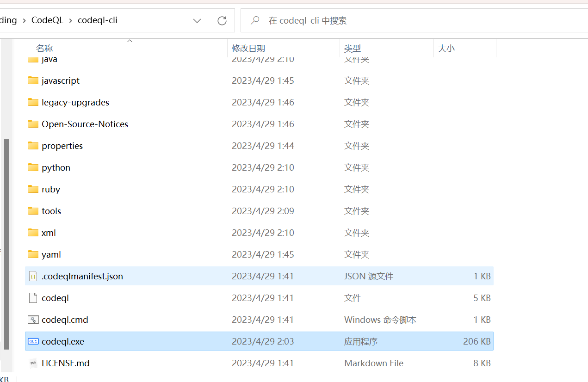Select the tools folder name
The image size is (588, 382).
click(51, 211)
